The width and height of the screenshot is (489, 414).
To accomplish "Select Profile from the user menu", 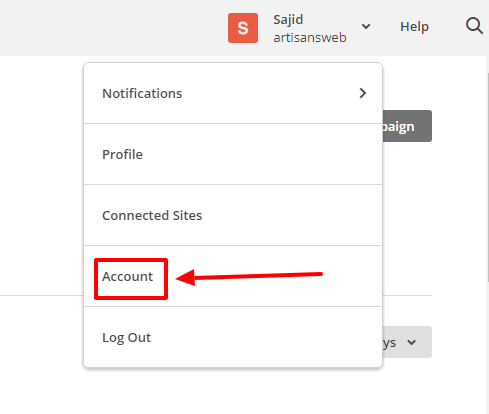I will 233,154.
